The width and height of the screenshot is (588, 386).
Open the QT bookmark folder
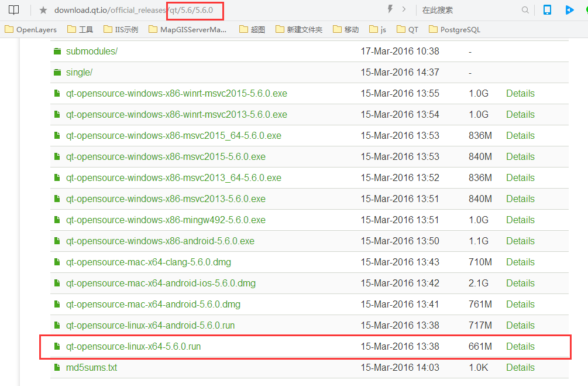coord(407,30)
